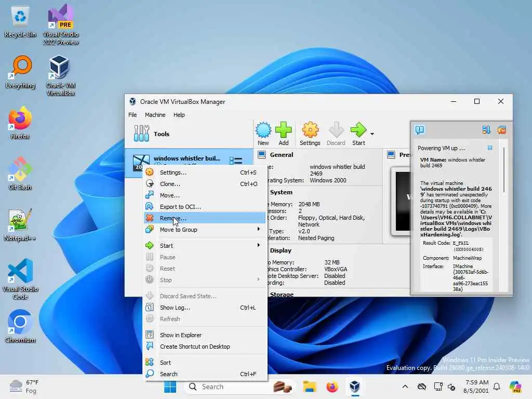
Task: Open Oracle VM VirtualBox desktop shortcut
Action: pyautogui.click(x=61, y=75)
